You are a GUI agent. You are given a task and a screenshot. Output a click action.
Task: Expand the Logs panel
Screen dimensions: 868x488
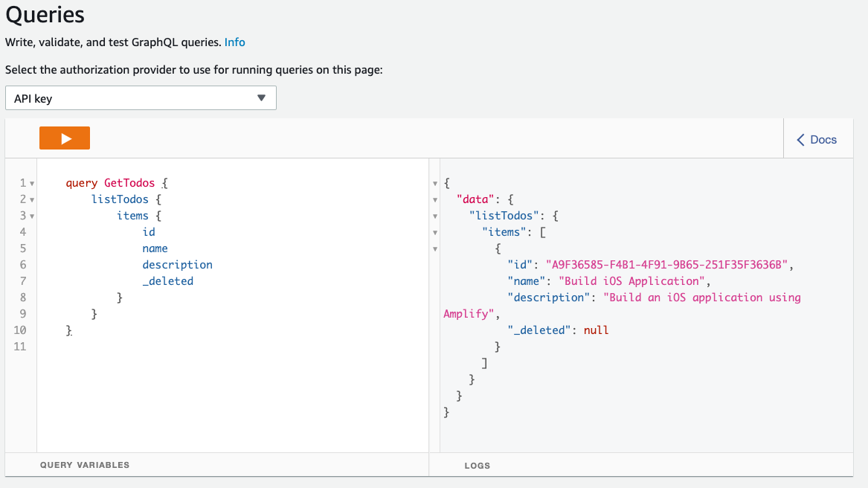478,465
